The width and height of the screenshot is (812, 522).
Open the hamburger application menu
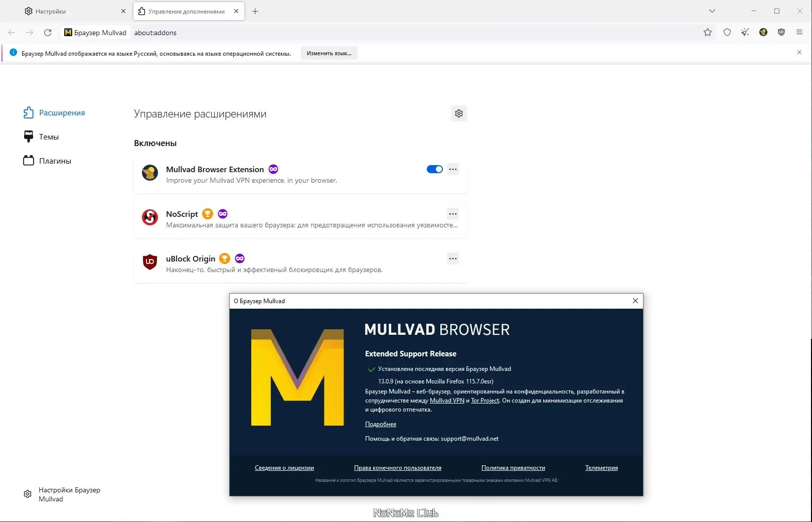(799, 33)
